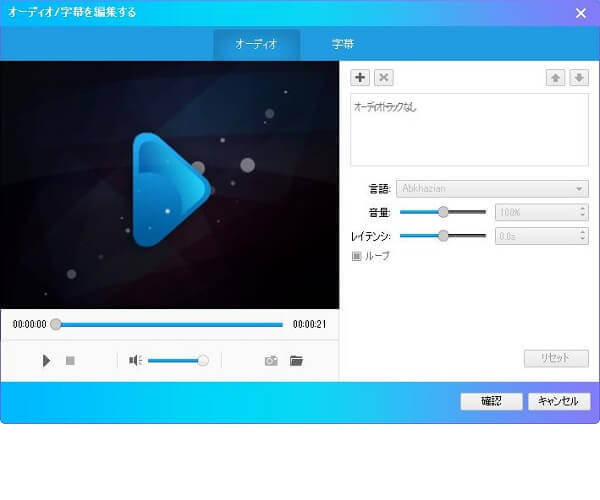Image resolution: width=600 pixels, height=500 pixels.
Task: Click the 00:00:21 duration label
Action: 310,324
